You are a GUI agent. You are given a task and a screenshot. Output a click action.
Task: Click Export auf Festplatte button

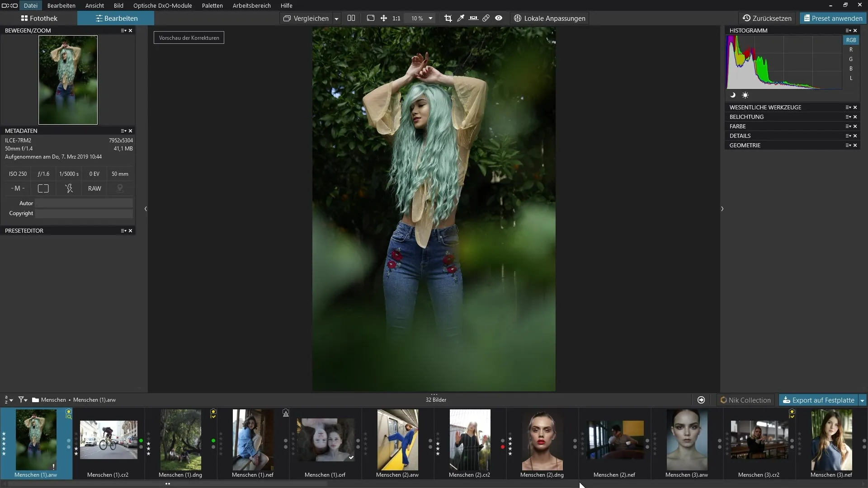(818, 400)
